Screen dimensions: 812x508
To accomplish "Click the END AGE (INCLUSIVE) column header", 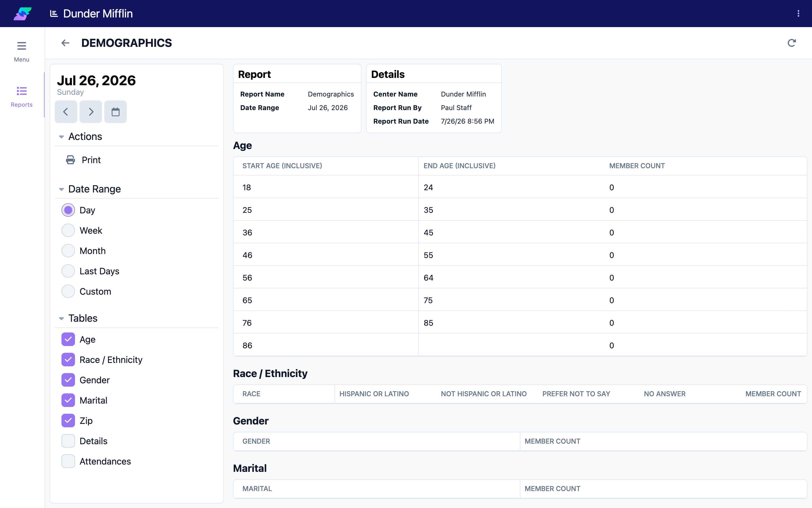I will (x=459, y=166).
